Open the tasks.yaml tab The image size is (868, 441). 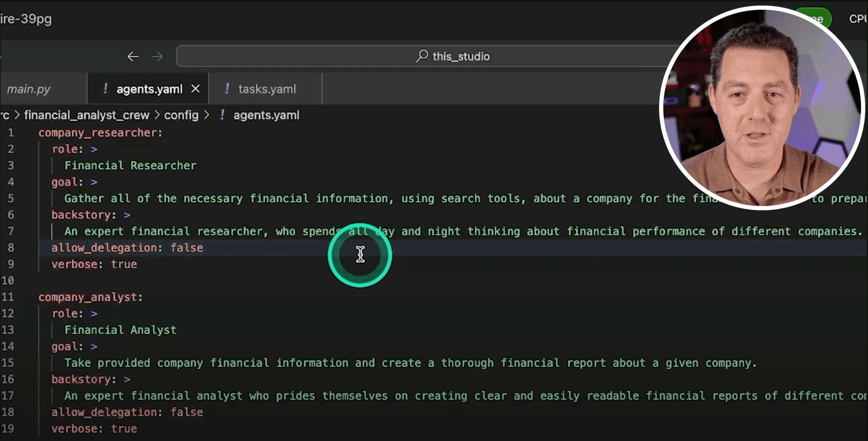click(267, 89)
